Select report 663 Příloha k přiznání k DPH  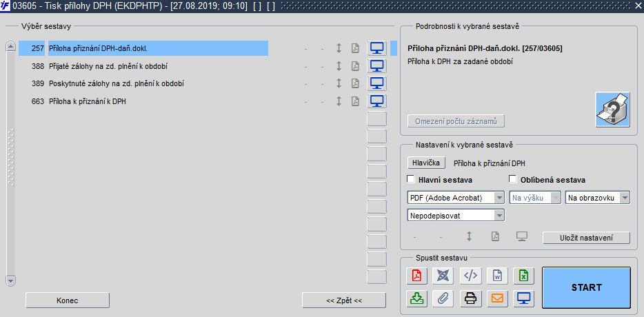pyautogui.click(x=143, y=101)
